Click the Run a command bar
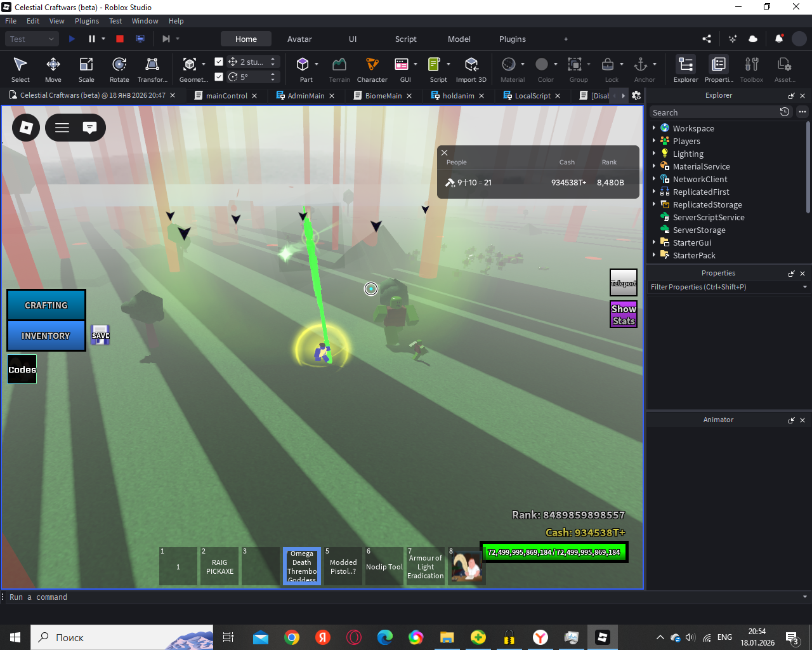The width and height of the screenshot is (812, 650). coord(405,597)
